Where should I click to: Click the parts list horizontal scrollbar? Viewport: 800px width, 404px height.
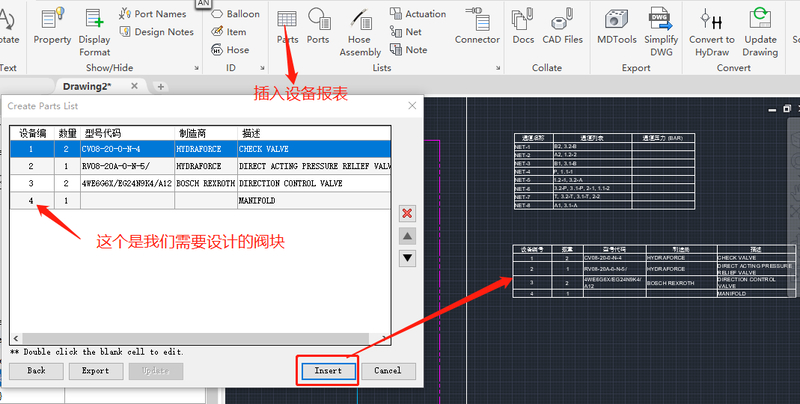click(200, 339)
